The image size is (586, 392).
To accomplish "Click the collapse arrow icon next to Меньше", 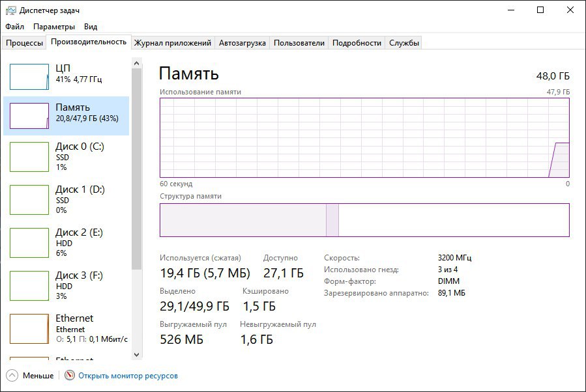I will [12, 375].
